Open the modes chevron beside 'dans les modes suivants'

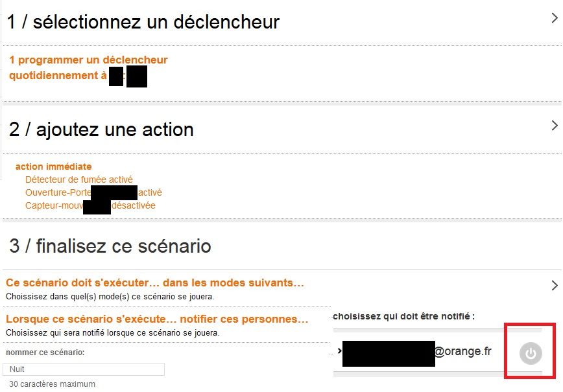click(554, 285)
